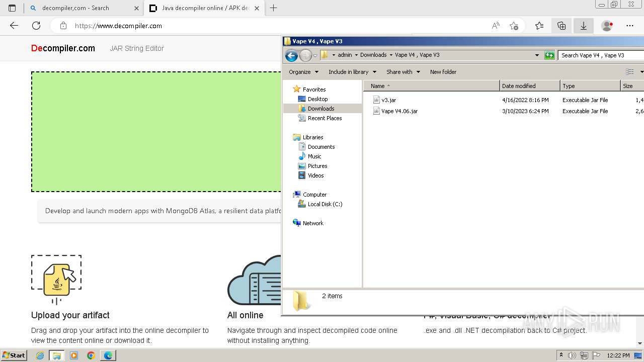The image size is (644, 362).
Task: Open Windows Start menu
Action: pos(14,355)
